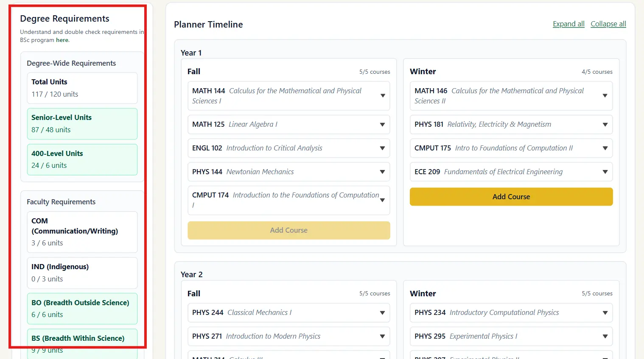
Task: Expand the MATH 146 course arrow
Action: [x=605, y=96]
